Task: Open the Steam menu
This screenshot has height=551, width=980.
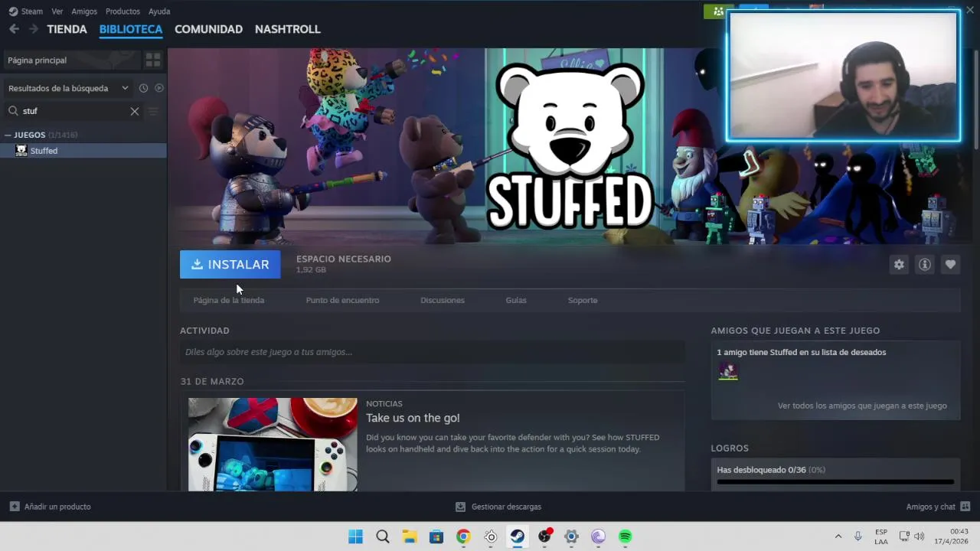Action: 32,11
